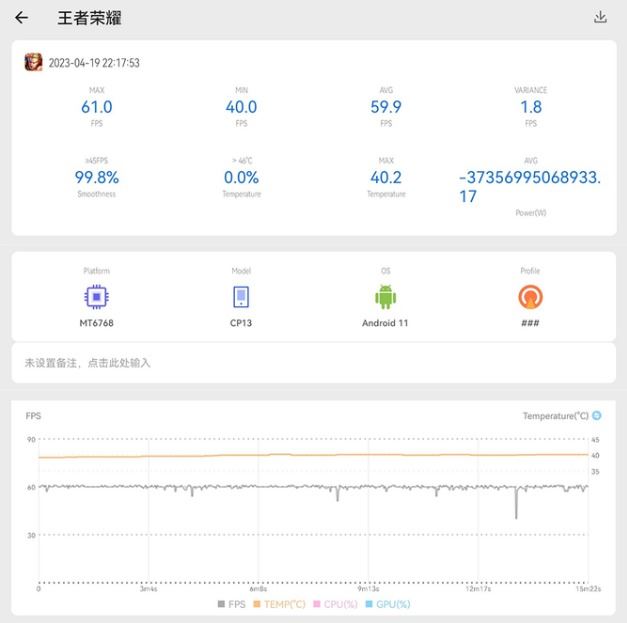Screen dimensions: 627x623
Task: Open the orange Profile icon
Action: pos(530,297)
